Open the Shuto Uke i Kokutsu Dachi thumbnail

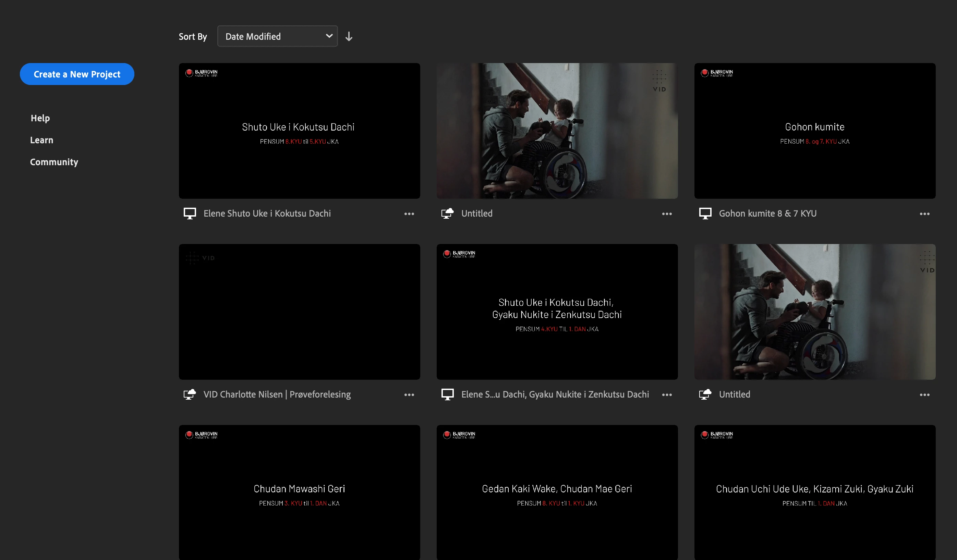299,131
